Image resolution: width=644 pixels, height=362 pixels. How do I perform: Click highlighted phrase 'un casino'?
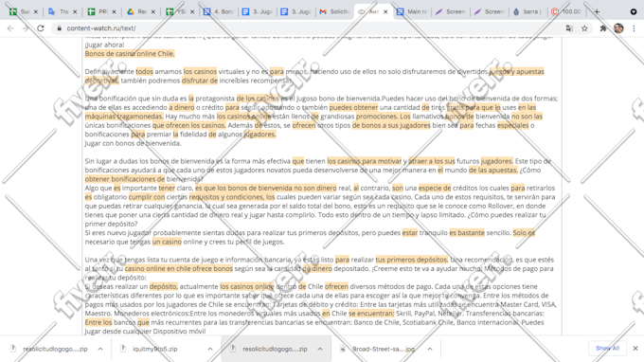pyautogui.click(x=167, y=242)
